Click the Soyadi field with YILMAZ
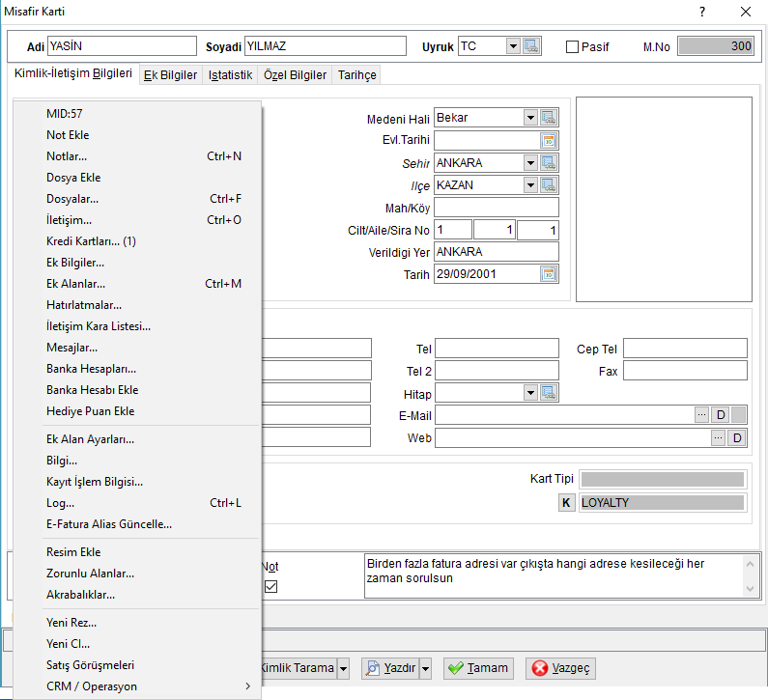 (326, 46)
